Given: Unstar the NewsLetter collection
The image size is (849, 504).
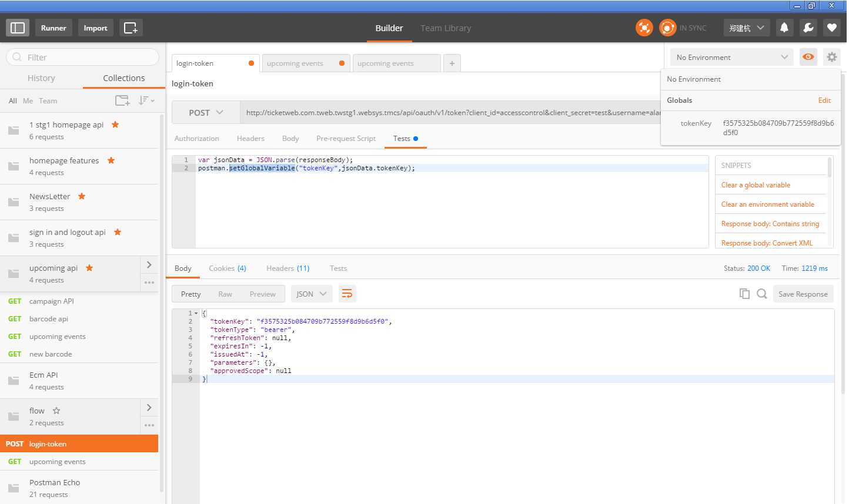Looking at the screenshot, I should 82,196.
